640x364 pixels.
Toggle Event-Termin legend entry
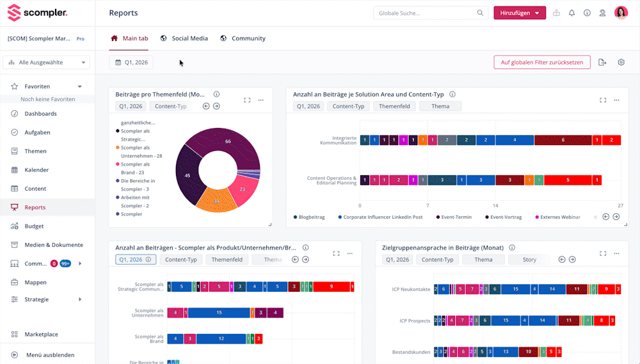454,217
